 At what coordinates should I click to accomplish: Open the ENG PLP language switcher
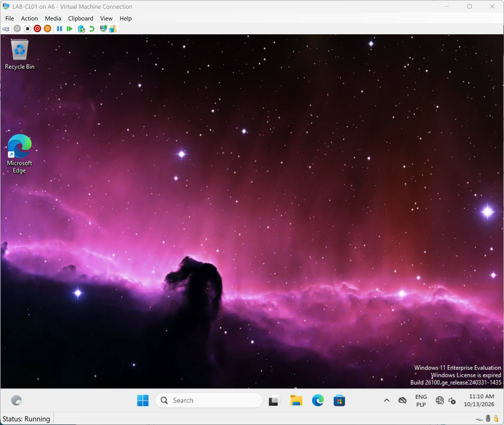pos(421,400)
